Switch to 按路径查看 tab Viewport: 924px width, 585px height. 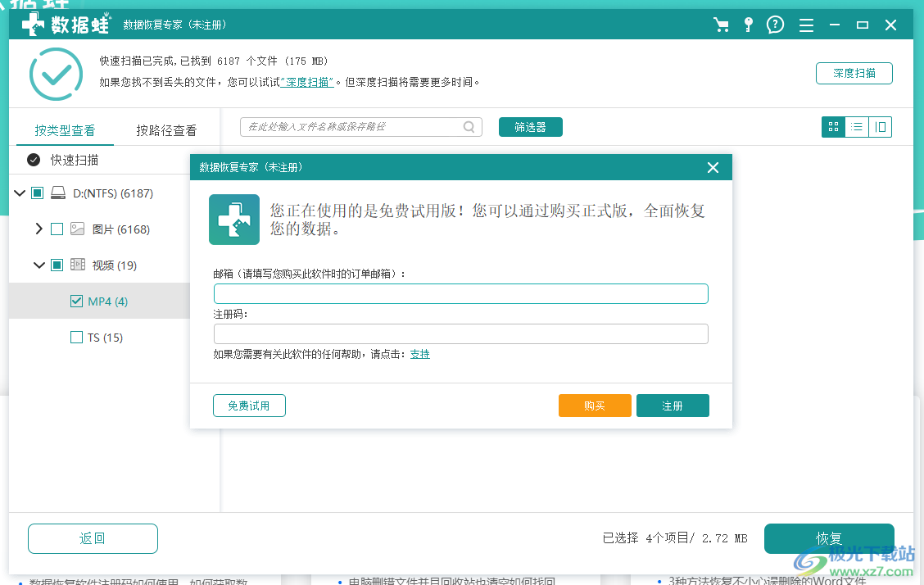[x=167, y=130]
